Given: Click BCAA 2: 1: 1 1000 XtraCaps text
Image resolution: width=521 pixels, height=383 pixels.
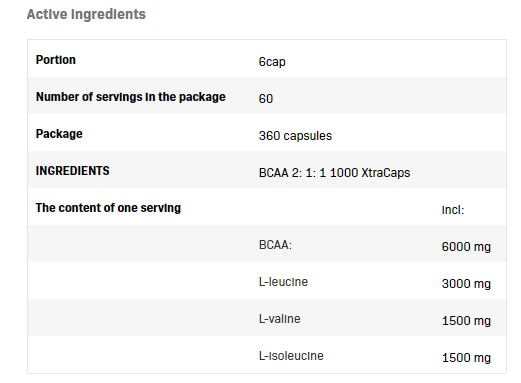Looking at the screenshot, I should 334,173.
